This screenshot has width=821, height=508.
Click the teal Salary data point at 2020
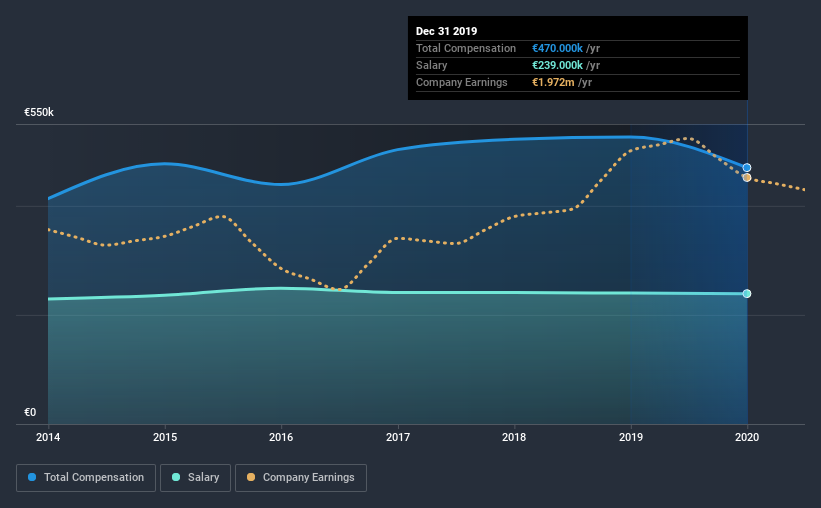[747, 294]
